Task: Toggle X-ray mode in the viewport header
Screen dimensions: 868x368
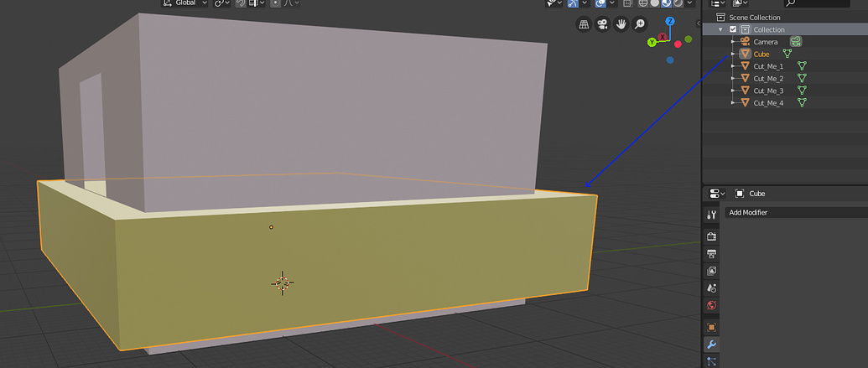Action: pyautogui.click(x=627, y=3)
